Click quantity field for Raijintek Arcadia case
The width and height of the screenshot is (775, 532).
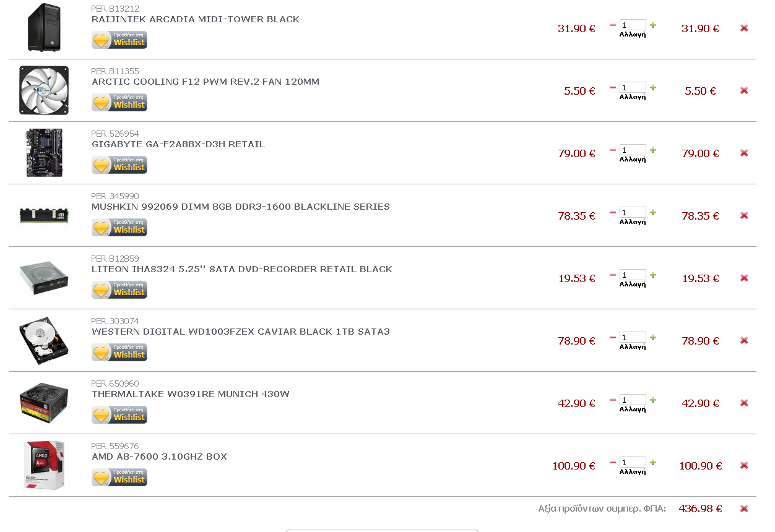pos(633,25)
